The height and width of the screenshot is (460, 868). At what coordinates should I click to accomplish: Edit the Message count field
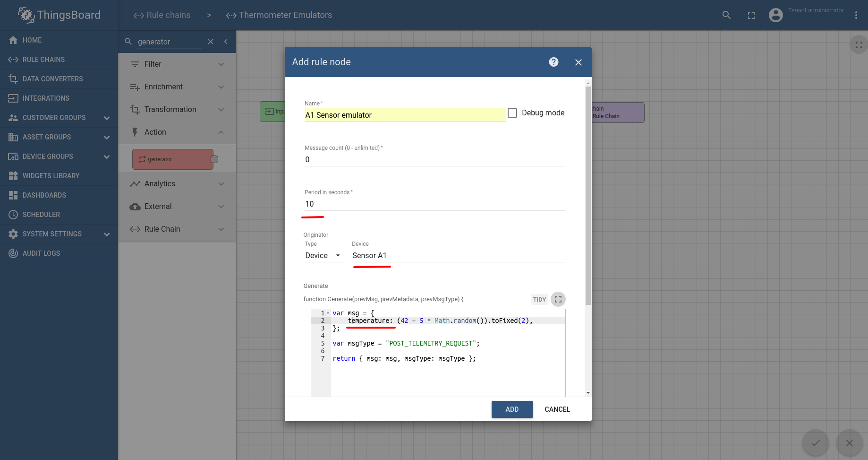pos(434,159)
